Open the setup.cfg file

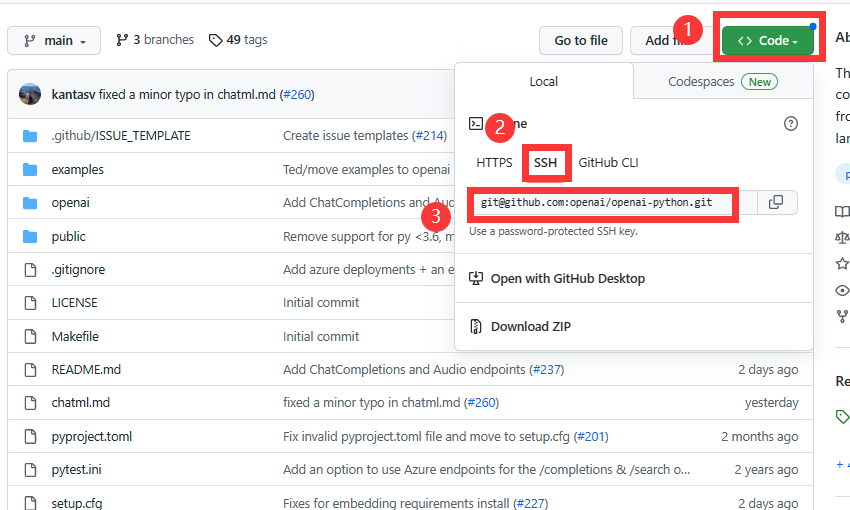[x=76, y=503]
